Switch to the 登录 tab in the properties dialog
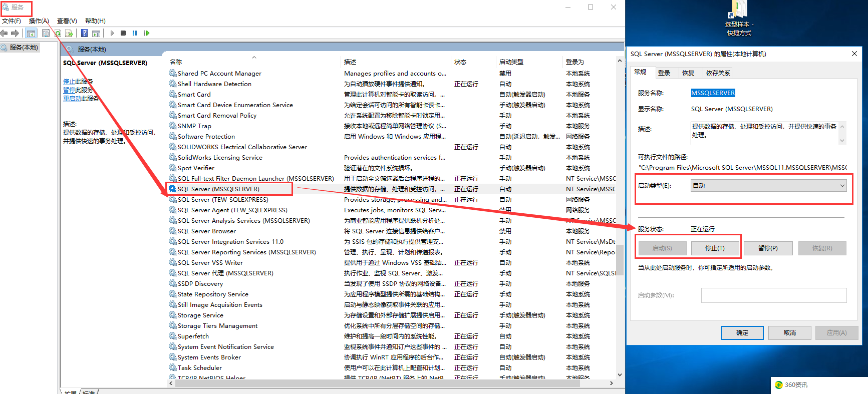Image resolution: width=868 pixels, height=394 pixels. pyautogui.click(x=664, y=73)
